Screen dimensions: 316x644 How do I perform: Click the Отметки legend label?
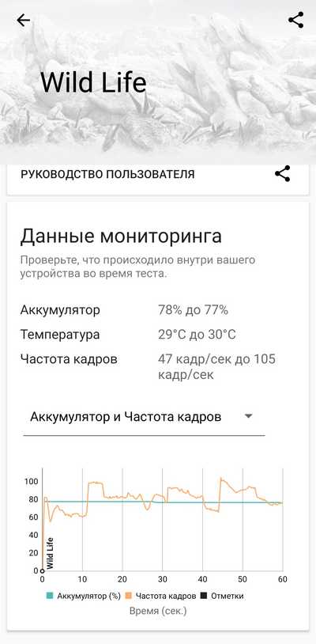227,596
